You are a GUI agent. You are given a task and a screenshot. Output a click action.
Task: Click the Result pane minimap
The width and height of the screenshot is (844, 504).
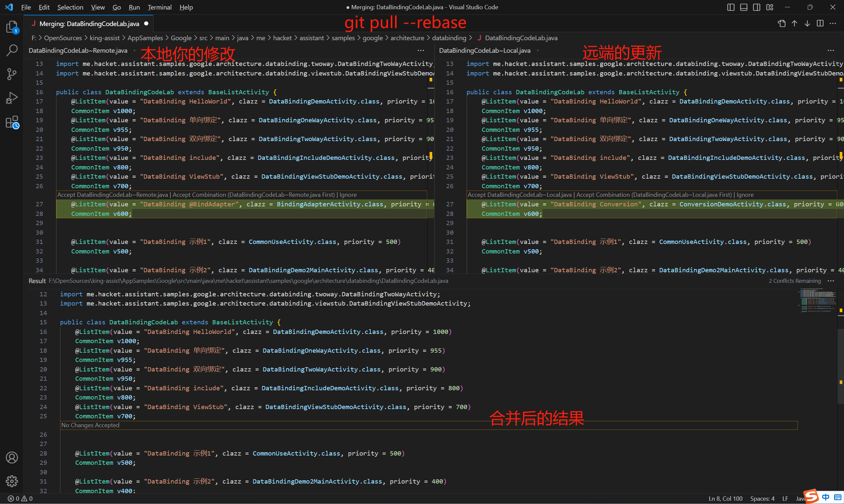point(817,300)
